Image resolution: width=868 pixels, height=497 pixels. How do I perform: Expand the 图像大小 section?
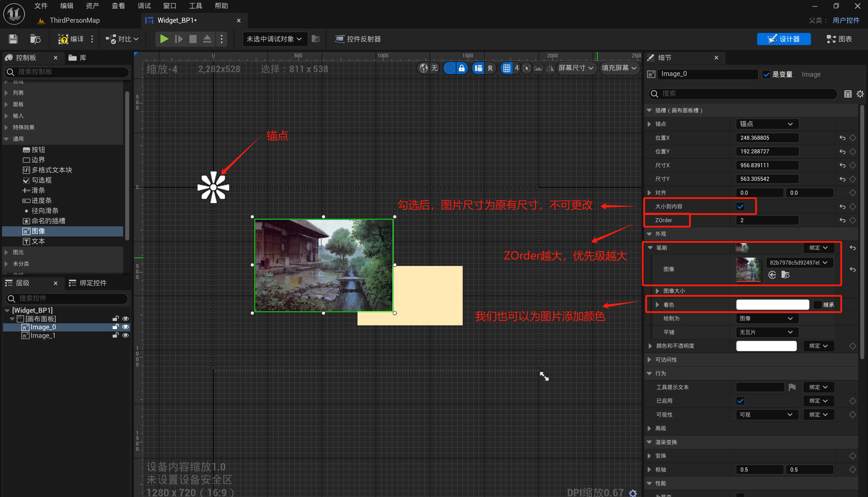click(x=657, y=291)
